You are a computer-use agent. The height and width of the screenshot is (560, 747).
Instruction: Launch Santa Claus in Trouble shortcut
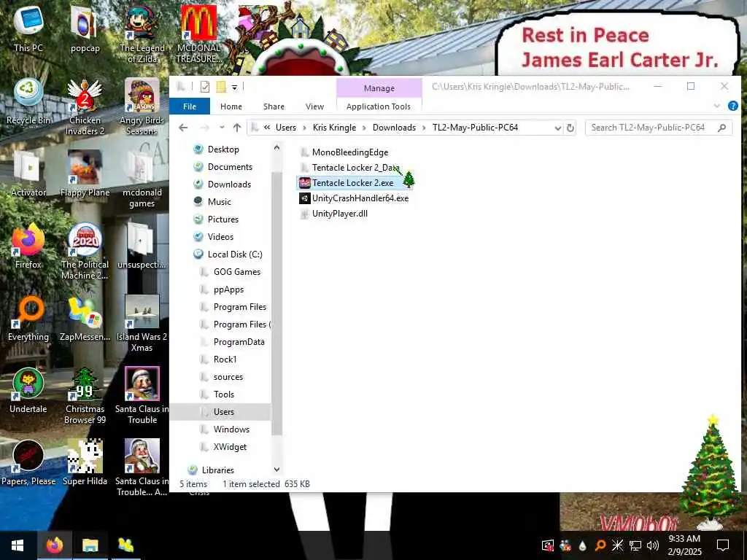[x=142, y=396]
